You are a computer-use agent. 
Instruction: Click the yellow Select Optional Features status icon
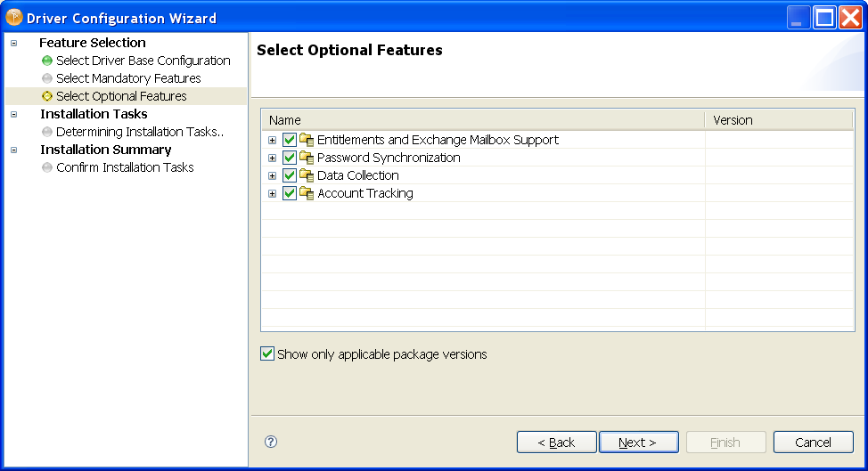[47, 96]
